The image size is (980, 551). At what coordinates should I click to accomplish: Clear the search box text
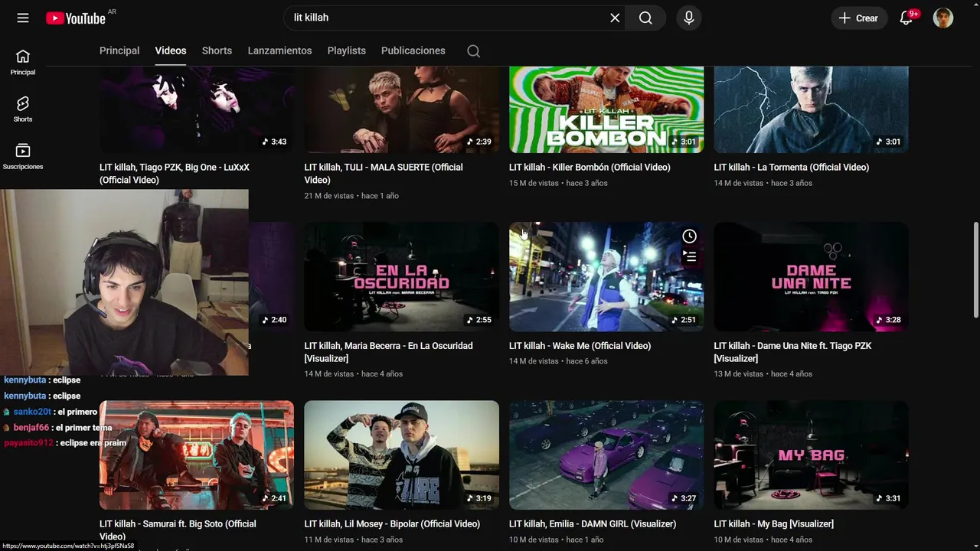tap(615, 18)
